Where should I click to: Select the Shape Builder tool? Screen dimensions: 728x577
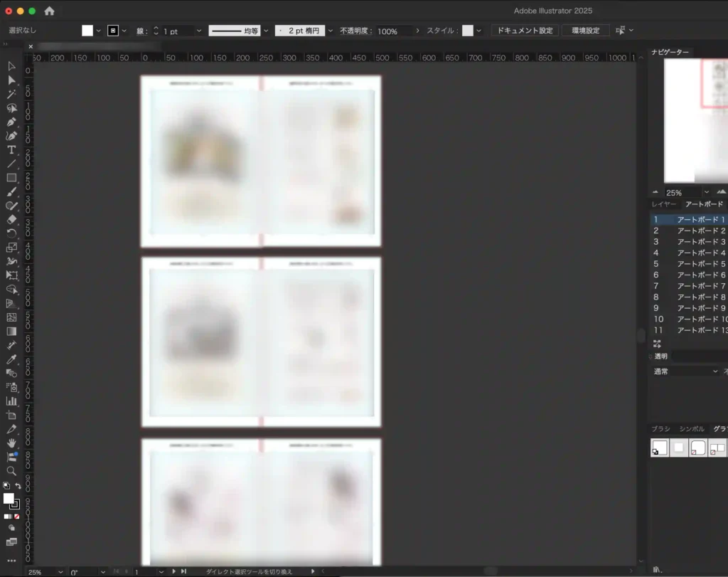[11, 290]
